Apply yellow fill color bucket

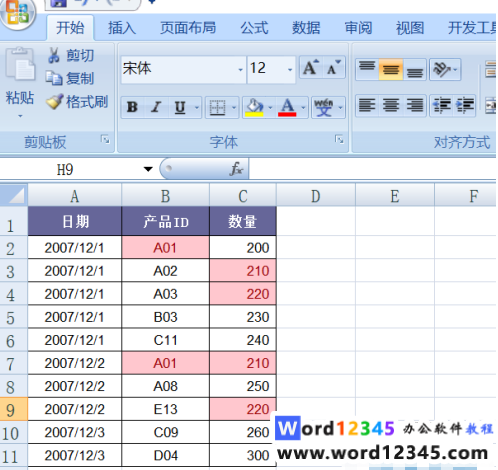click(254, 107)
